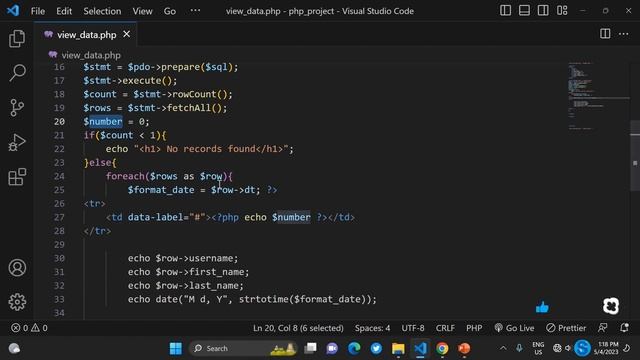Image resolution: width=640 pixels, height=360 pixels.
Task: Open notifications bell in the status bar
Action: click(624, 328)
